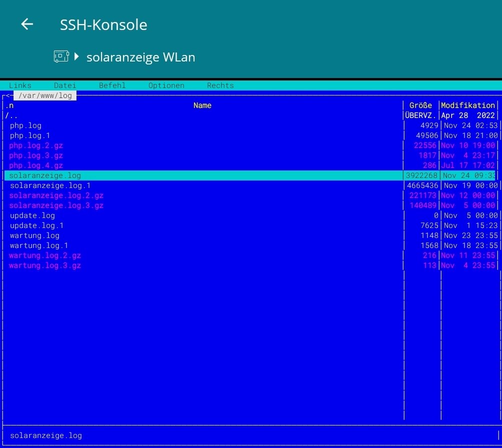Open the Datei menu
Image resolution: width=502 pixels, height=448 pixels.
point(65,85)
